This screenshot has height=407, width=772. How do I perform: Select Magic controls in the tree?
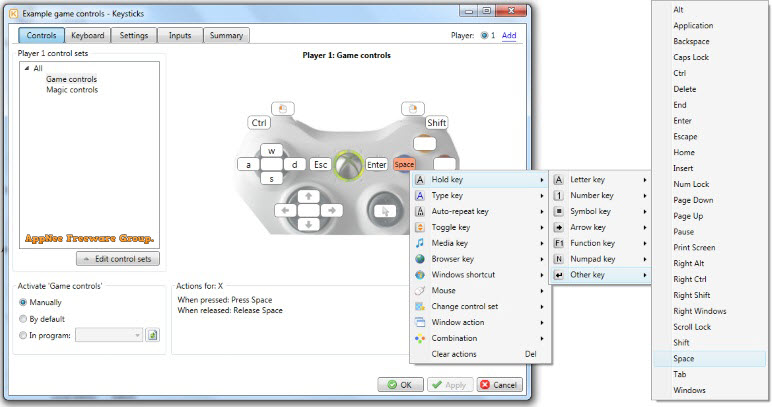coord(72,90)
